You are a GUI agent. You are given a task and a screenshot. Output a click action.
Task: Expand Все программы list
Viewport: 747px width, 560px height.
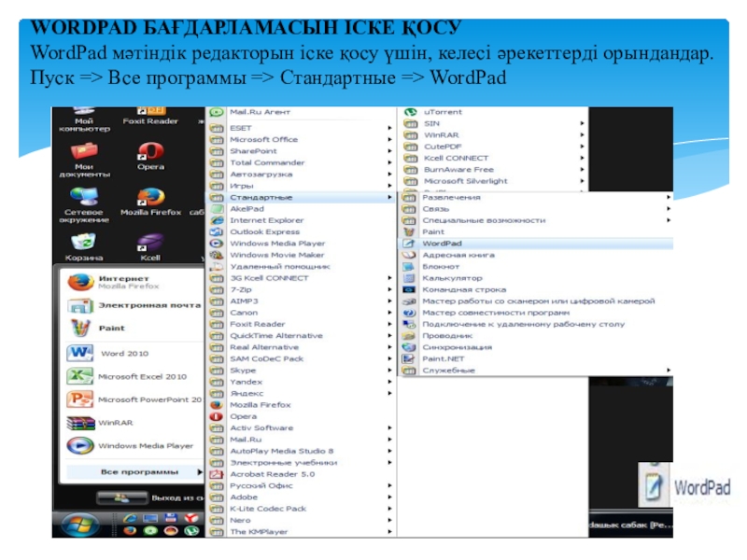coord(135,472)
